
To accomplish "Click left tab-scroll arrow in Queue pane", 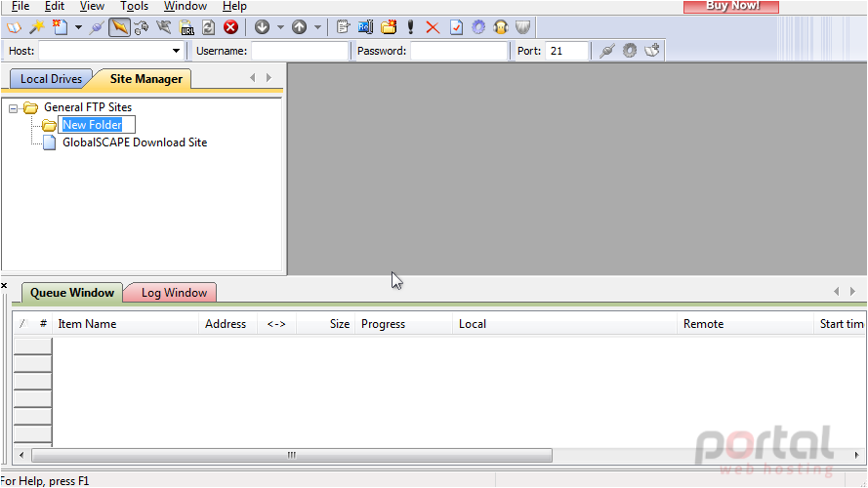I will pyautogui.click(x=837, y=292).
